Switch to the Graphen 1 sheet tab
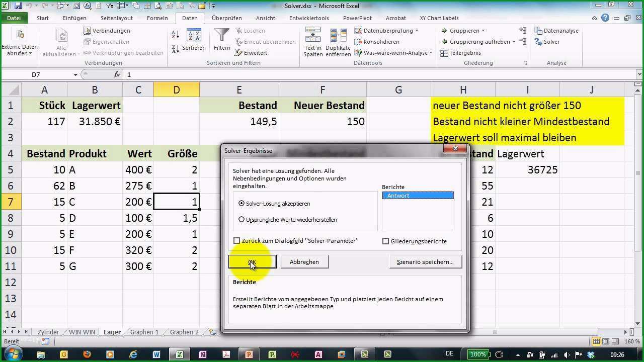Image resolution: width=644 pixels, height=362 pixels. (144, 332)
